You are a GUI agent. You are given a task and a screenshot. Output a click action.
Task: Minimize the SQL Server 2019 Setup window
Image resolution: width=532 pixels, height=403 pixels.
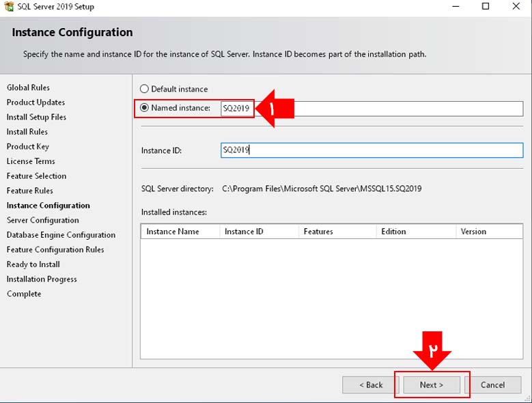[x=456, y=6]
